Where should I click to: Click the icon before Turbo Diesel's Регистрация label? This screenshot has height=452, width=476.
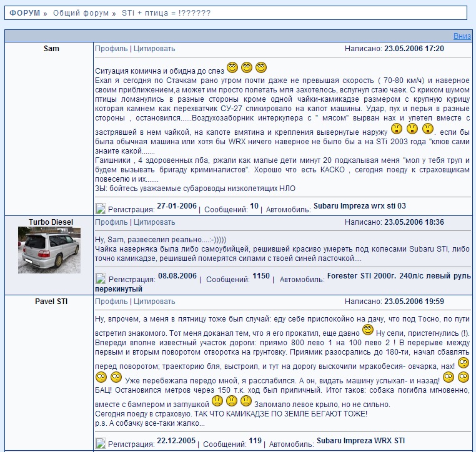(101, 279)
